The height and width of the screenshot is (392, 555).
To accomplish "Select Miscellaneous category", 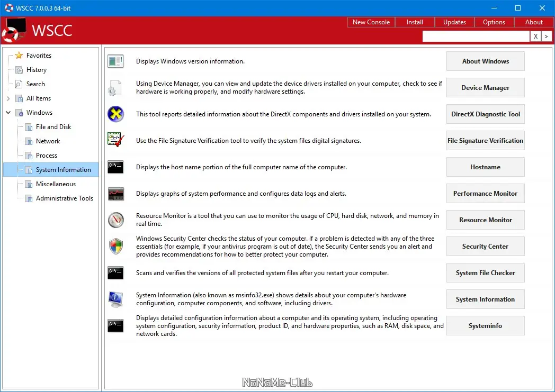I will tap(56, 184).
